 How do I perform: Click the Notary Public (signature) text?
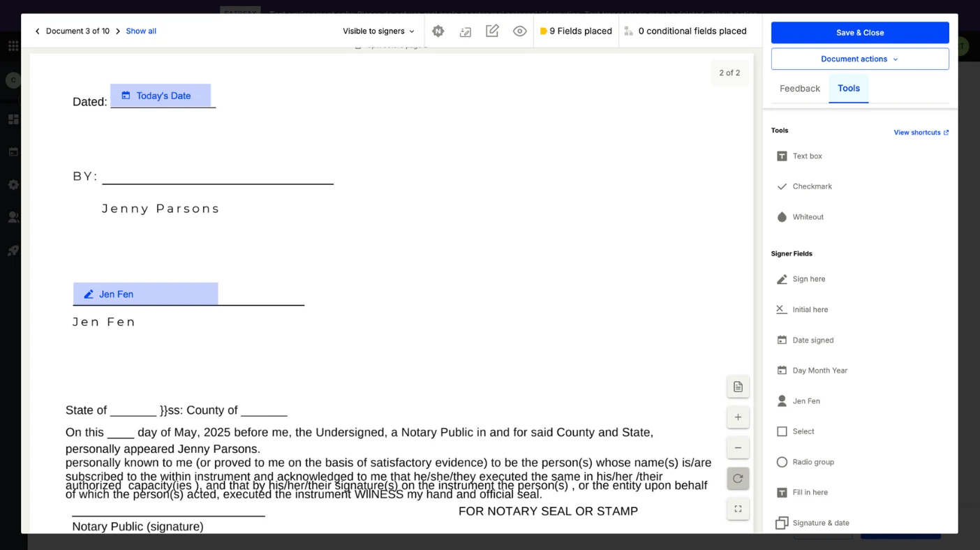[x=138, y=526]
